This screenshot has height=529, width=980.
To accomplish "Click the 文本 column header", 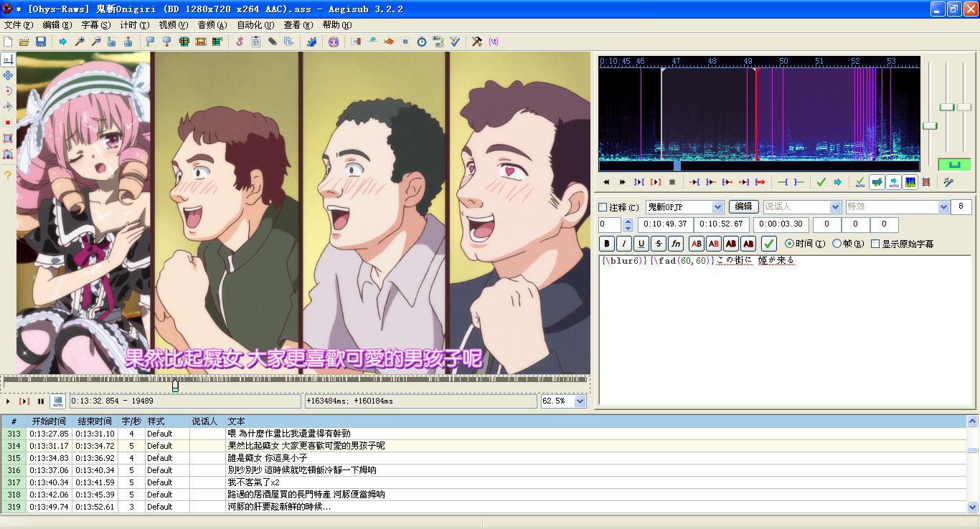I will coord(595,421).
